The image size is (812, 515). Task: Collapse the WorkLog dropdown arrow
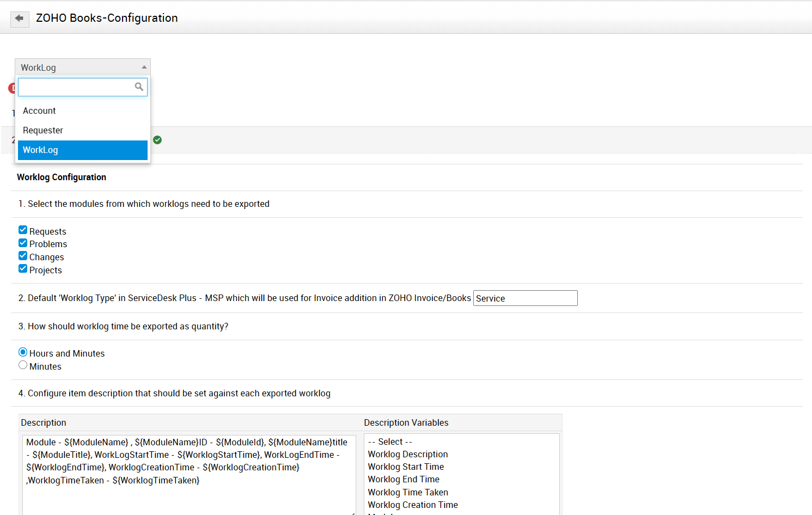pyautogui.click(x=144, y=68)
